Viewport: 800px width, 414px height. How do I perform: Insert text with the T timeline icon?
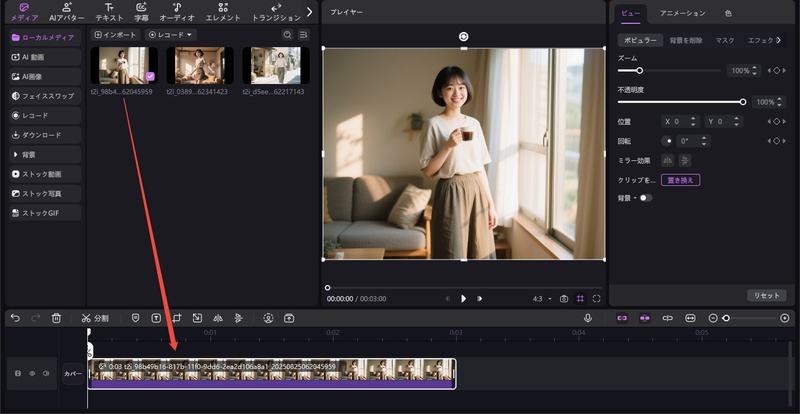click(156, 318)
